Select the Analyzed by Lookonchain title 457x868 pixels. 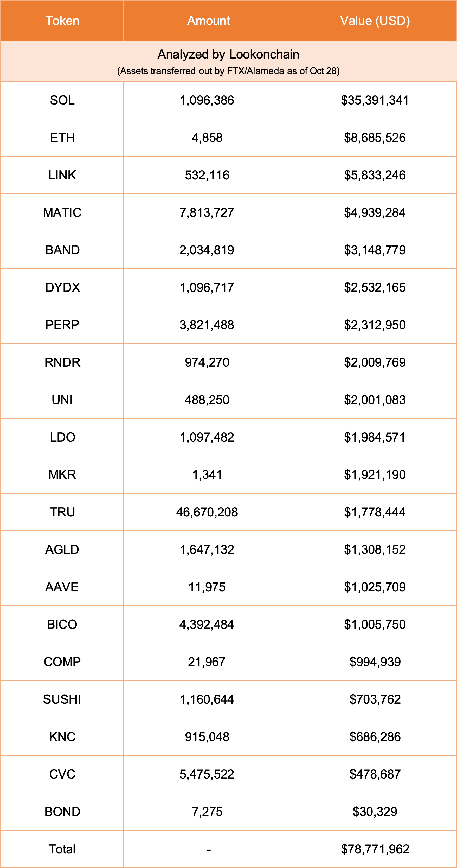coord(228,54)
